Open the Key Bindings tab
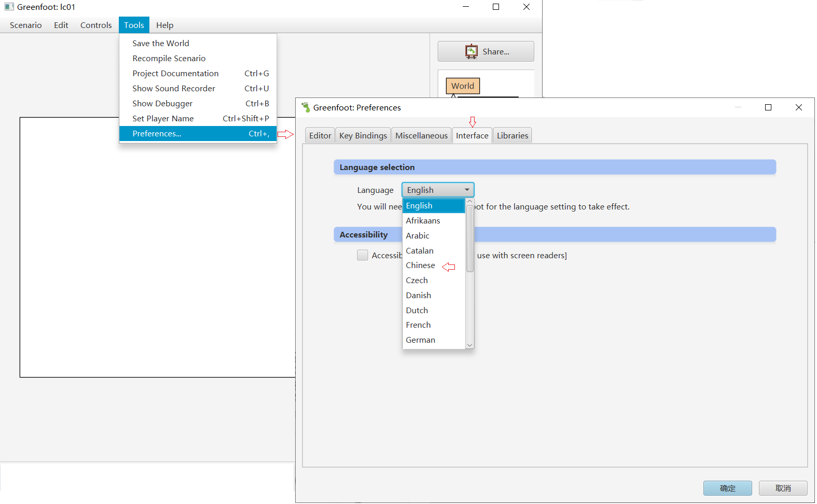This screenshot has width=817, height=504. [x=363, y=136]
